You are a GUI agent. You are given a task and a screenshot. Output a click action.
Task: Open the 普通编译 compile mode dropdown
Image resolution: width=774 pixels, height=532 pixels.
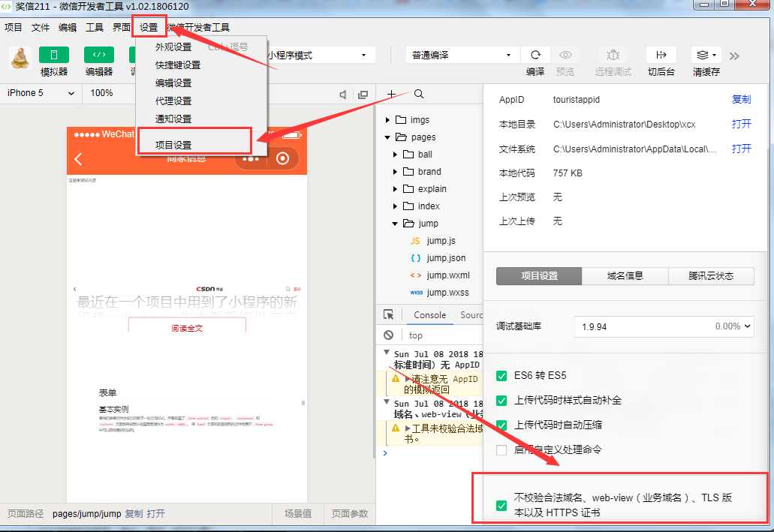click(x=462, y=56)
